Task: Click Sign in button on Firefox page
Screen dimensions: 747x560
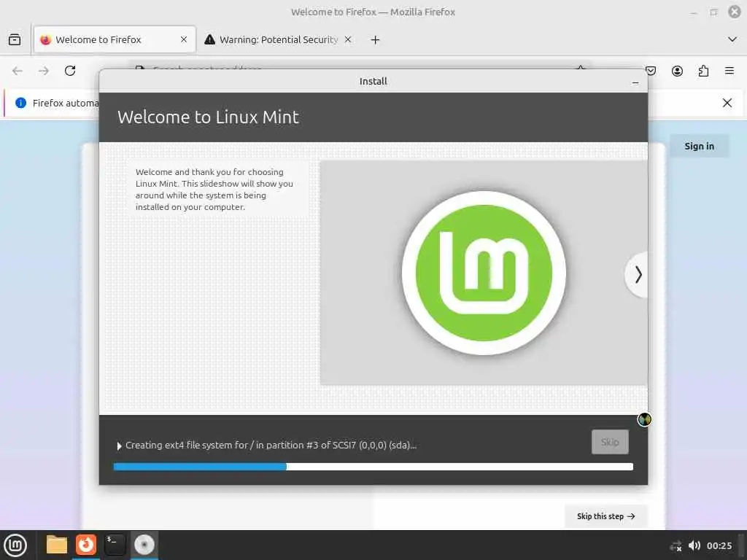Action: pos(700,146)
